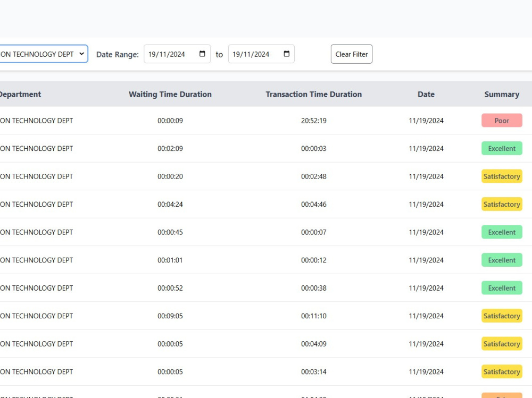
Task: Select waiting time 00:01:01 cell
Action: tap(170, 260)
